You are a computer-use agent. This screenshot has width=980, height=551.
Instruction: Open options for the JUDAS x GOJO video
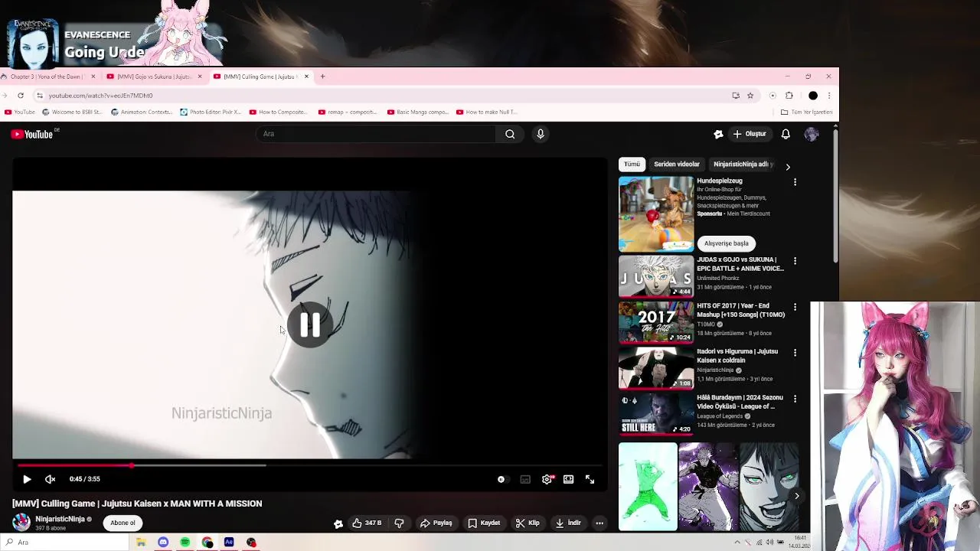pyautogui.click(x=795, y=261)
